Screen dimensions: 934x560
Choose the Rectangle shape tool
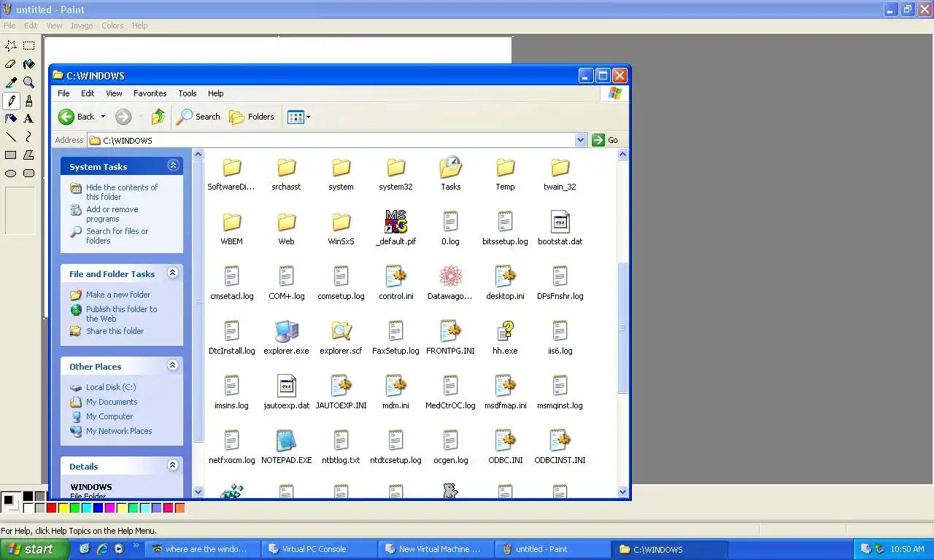(11, 155)
